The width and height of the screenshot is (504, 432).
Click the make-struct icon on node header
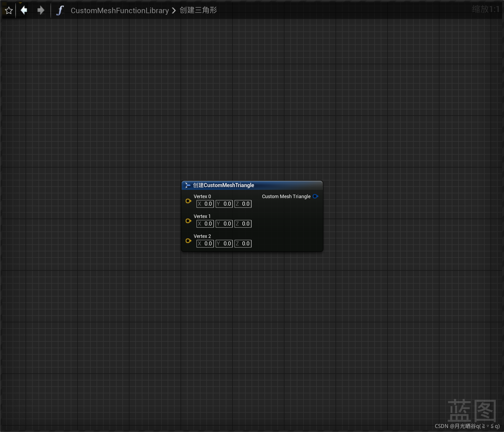pyautogui.click(x=187, y=185)
